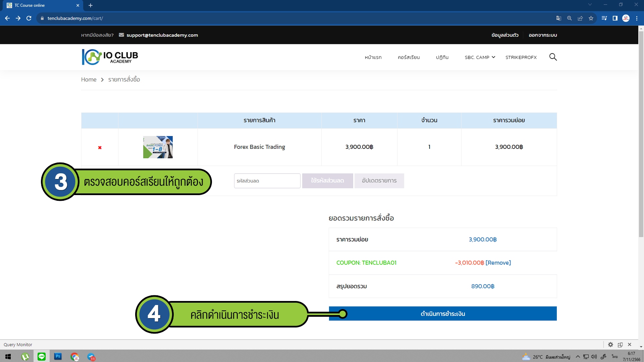Click the volume speaker tray icon

594,357
